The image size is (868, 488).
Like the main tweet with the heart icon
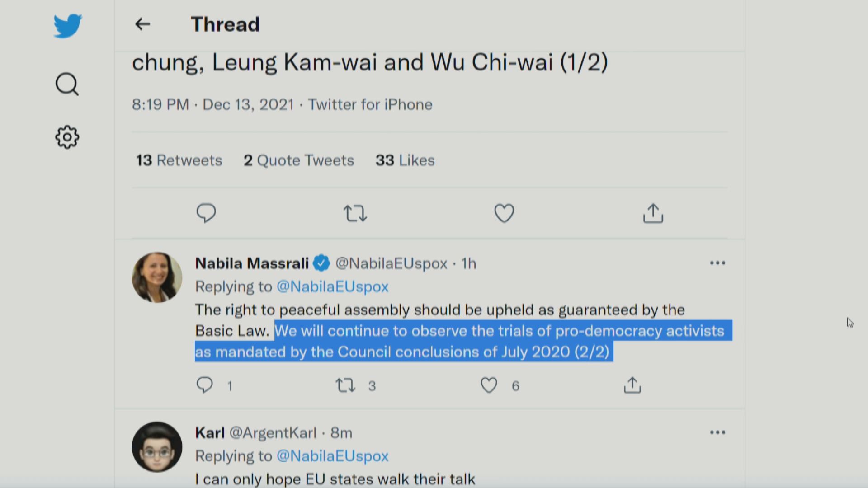pos(504,213)
